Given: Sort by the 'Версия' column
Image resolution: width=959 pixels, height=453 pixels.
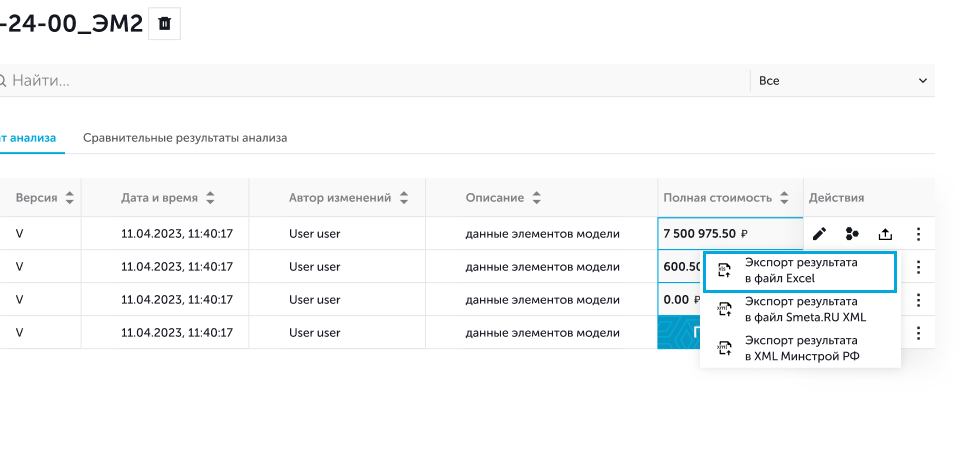Looking at the screenshot, I should click(69, 198).
